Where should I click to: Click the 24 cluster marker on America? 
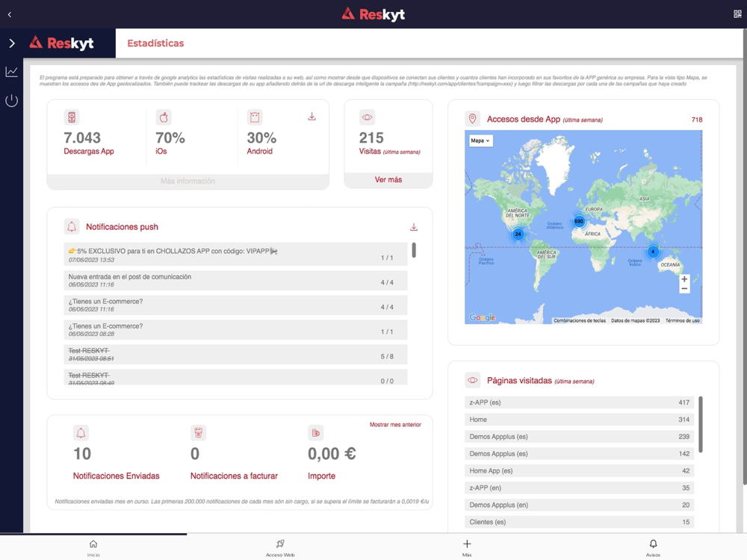click(518, 234)
